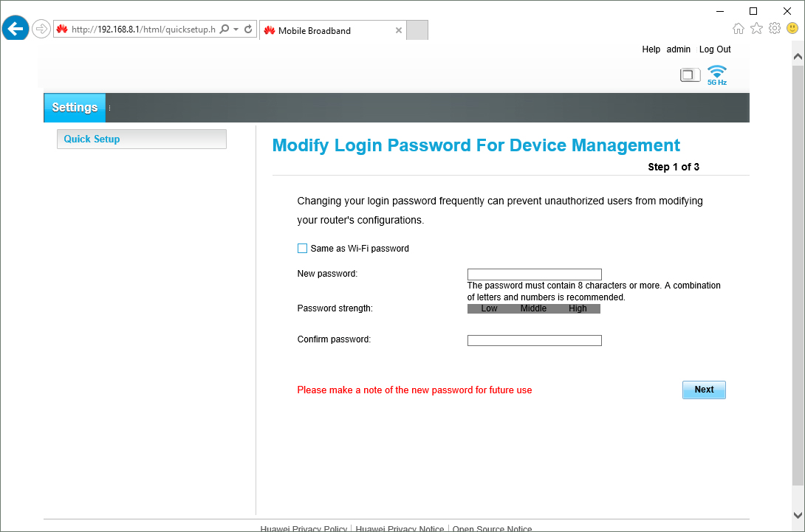
Task: Click the search magnifier in address bar
Action: point(225,30)
